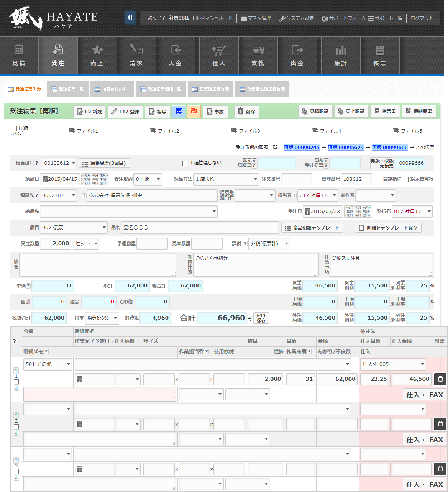Move detail row 1 down arrow
This screenshot has width=448, height=492.
[x=16, y=388]
